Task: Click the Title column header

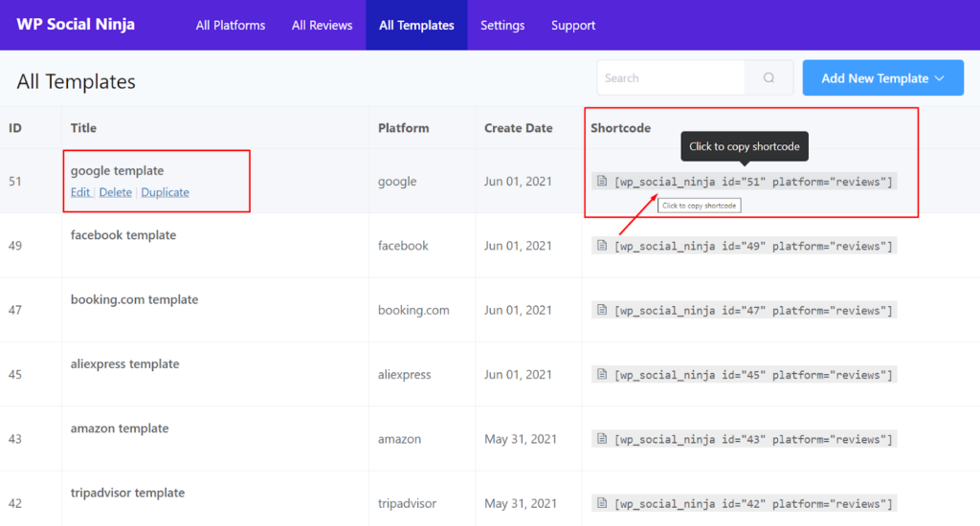Action: coord(83,128)
